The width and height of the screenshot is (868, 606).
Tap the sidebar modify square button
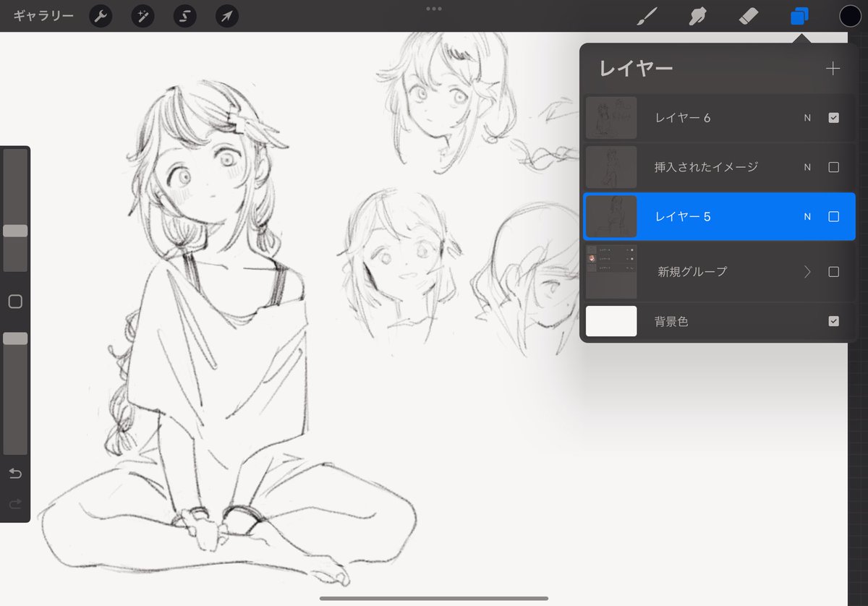pos(15,302)
